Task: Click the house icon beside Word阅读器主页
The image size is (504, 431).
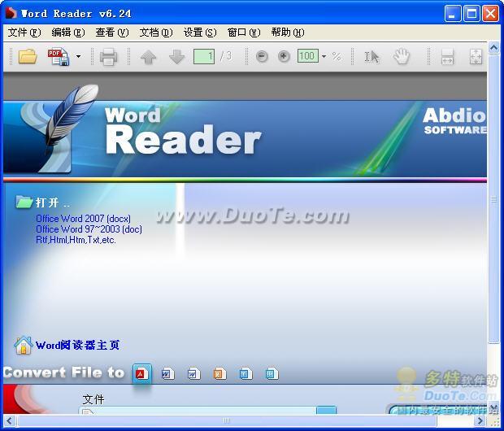Action: (x=24, y=346)
